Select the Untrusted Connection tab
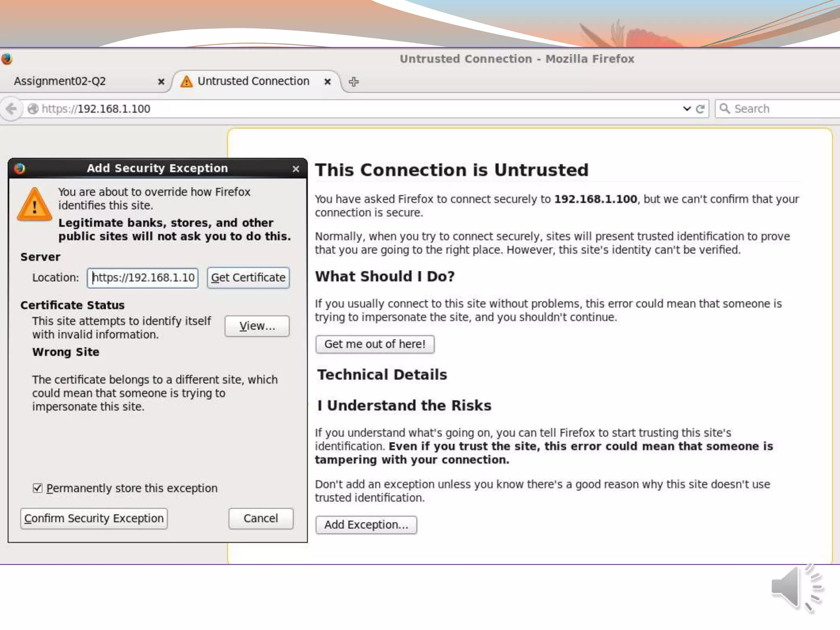The image size is (840, 630). pos(253,81)
